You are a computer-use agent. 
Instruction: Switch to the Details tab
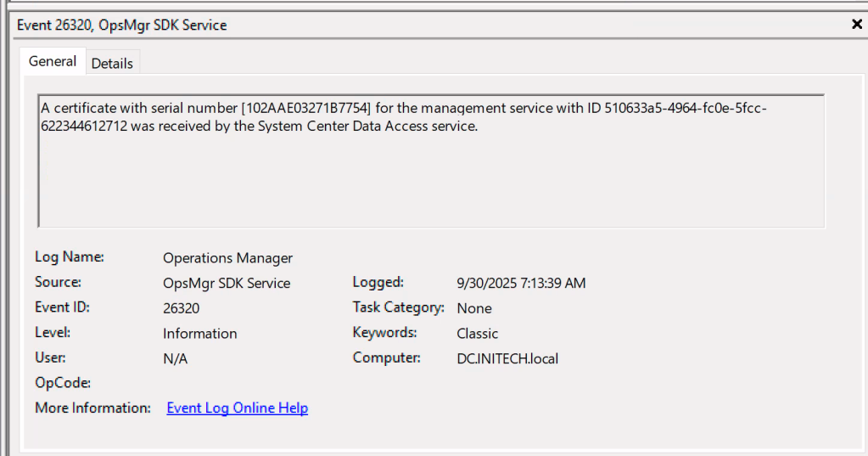(112, 63)
